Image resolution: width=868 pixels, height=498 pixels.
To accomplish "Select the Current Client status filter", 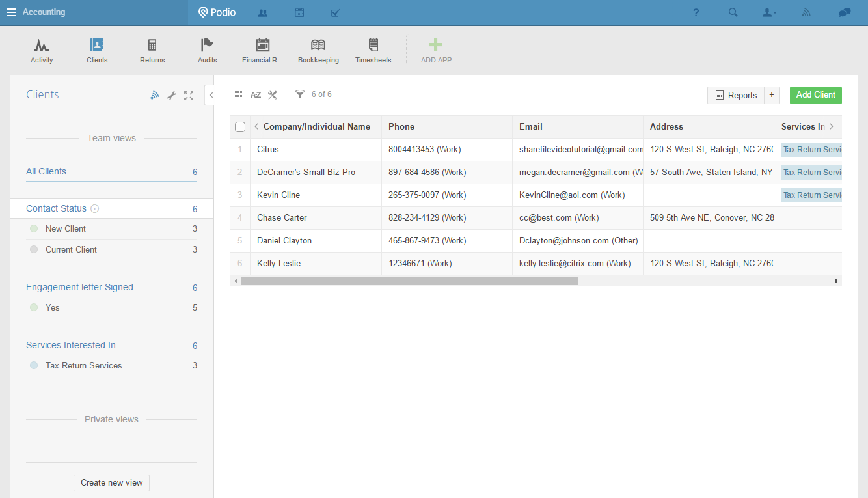I will (x=71, y=249).
